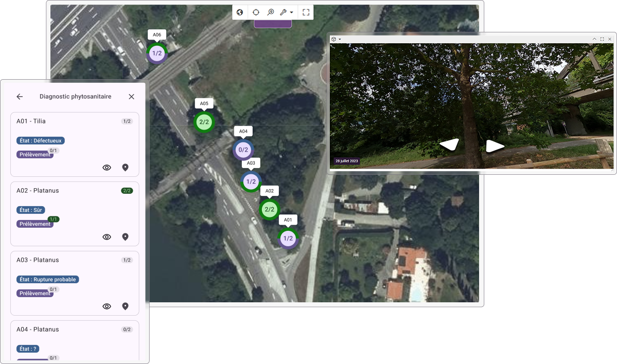Click the 0/1 counter on A01 Prélèvement
Image resolution: width=617 pixels, height=364 pixels.
[x=53, y=151]
